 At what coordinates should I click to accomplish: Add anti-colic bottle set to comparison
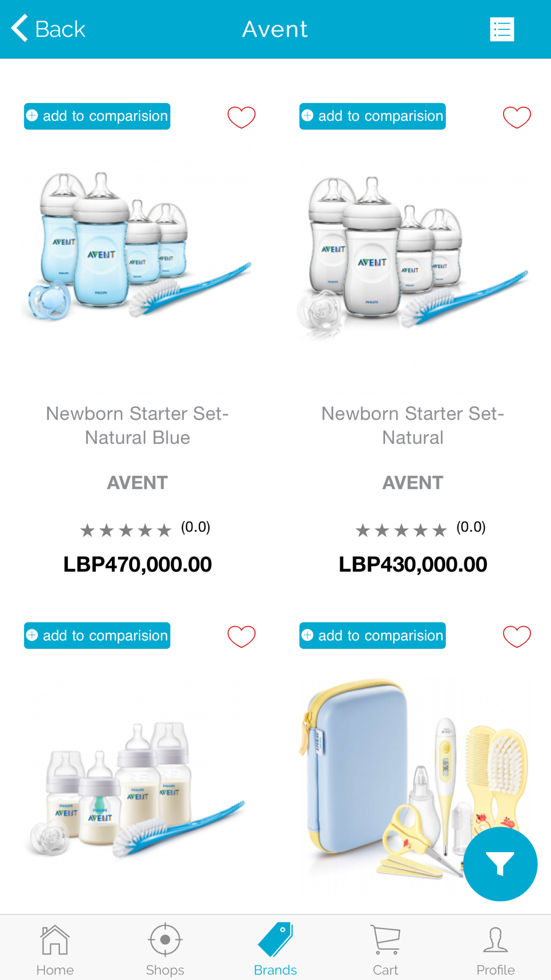click(x=97, y=636)
